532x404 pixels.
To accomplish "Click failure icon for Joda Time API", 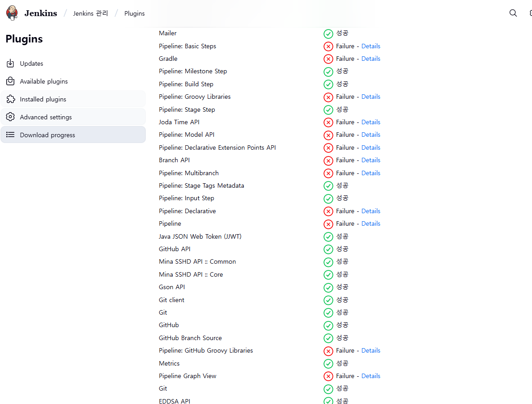I will tap(328, 122).
